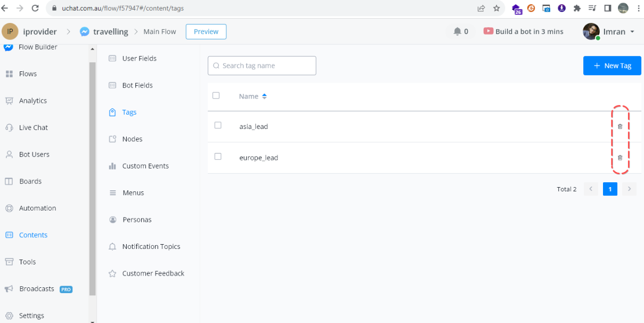644x323 pixels.
Task: Sort tags by the Name column arrows
Action: [264, 96]
